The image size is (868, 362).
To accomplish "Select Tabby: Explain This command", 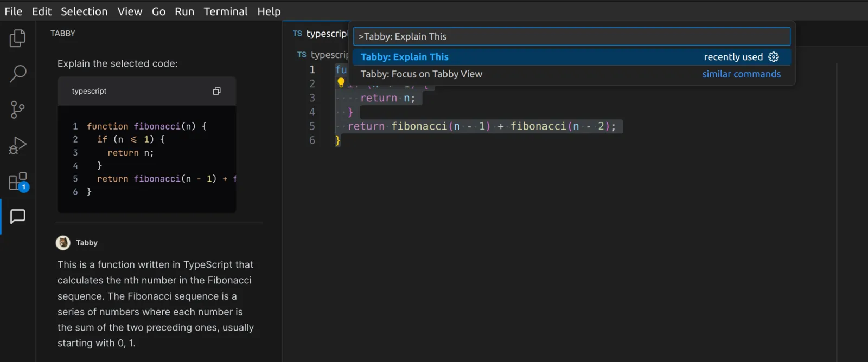I will click(571, 57).
